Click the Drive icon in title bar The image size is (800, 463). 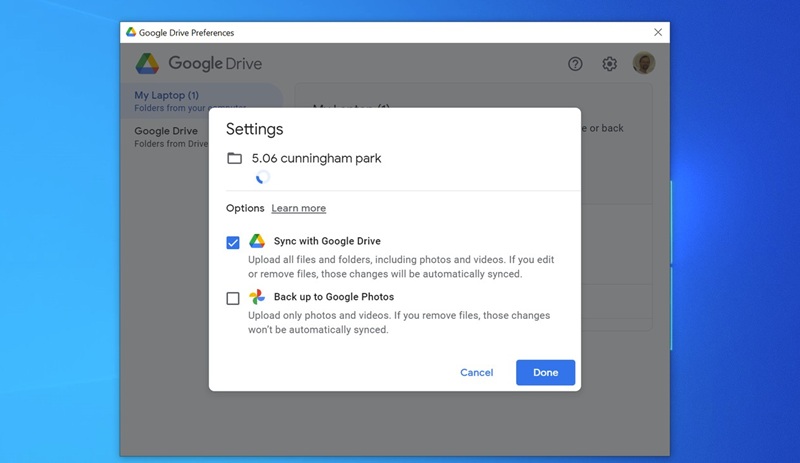131,32
